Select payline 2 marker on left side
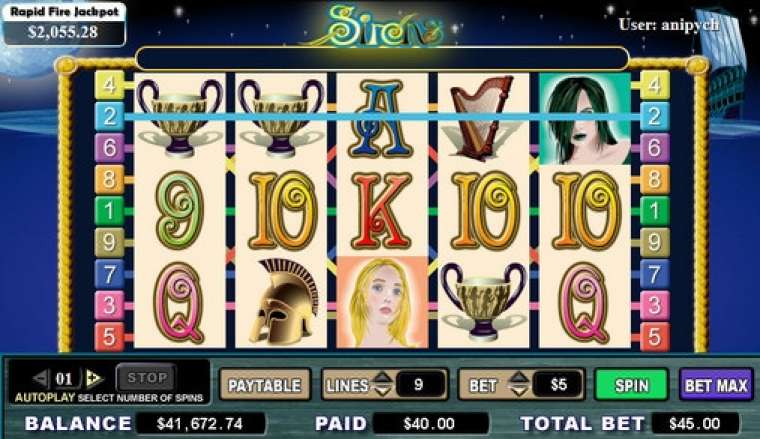This screenshot has width=760, height=439. point(109,116)
